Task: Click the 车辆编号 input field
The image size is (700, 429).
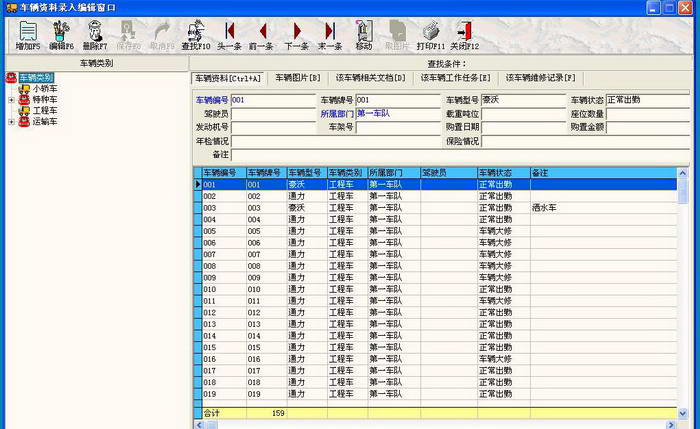Action: [x=273, y=100]
